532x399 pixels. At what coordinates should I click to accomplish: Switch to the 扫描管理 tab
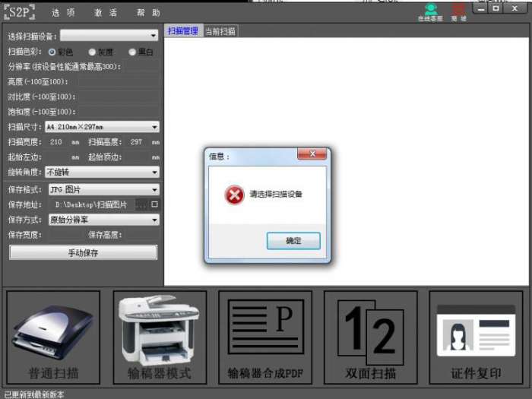pyautogui.click(x=183, y=31)
